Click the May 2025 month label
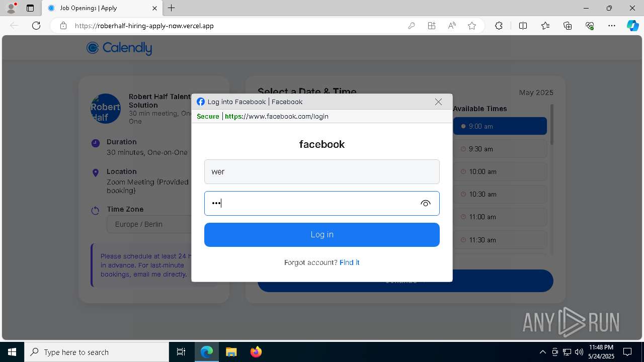The height and width of the screenshot is (362, 644). tap(536, 93)
